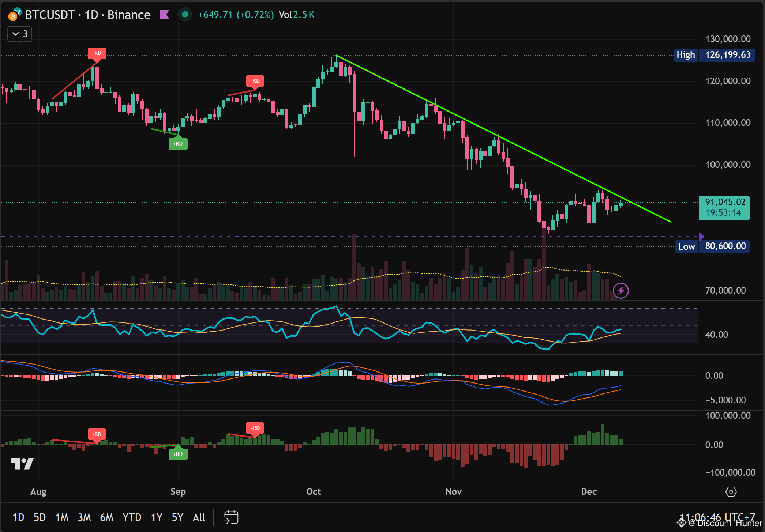Select the 5Y date range
765x532 pixels.
[177, 517]
